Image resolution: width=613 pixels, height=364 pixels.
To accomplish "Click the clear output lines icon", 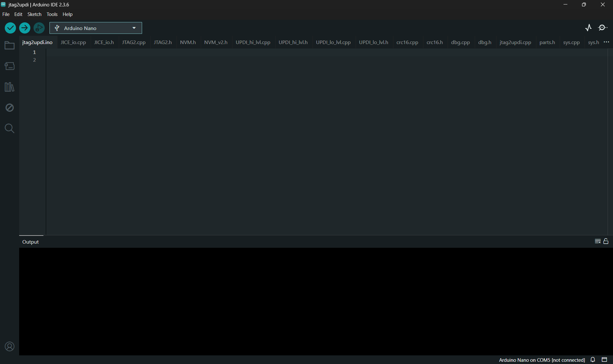I will [598, 241].
